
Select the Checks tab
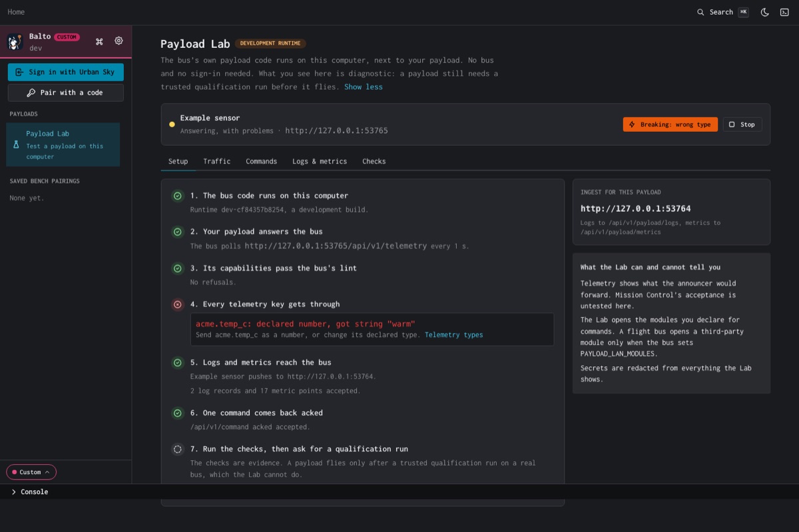click(x=374, y=161)
